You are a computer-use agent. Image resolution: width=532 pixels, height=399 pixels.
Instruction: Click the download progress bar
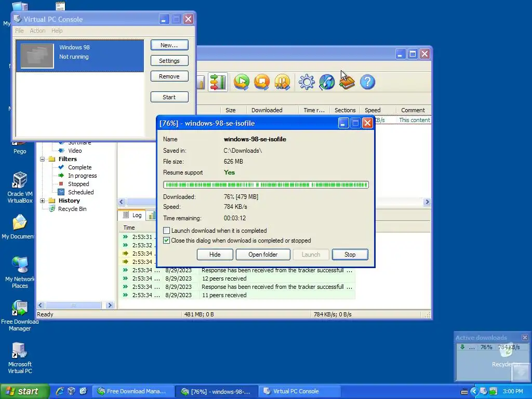(x=265, y=184)
